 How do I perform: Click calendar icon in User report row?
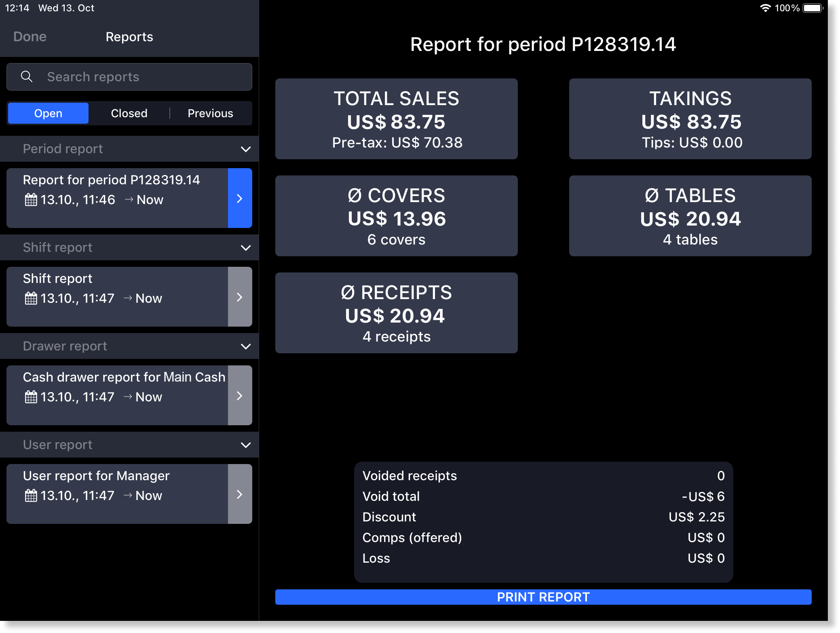31,496
